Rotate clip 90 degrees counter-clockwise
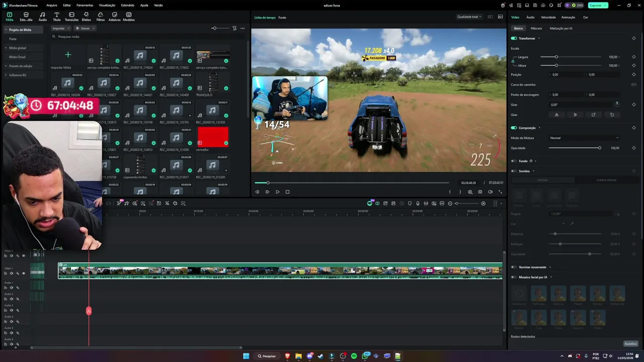The height and width of the screenshot is (362, 644). [x=612, y=115]
